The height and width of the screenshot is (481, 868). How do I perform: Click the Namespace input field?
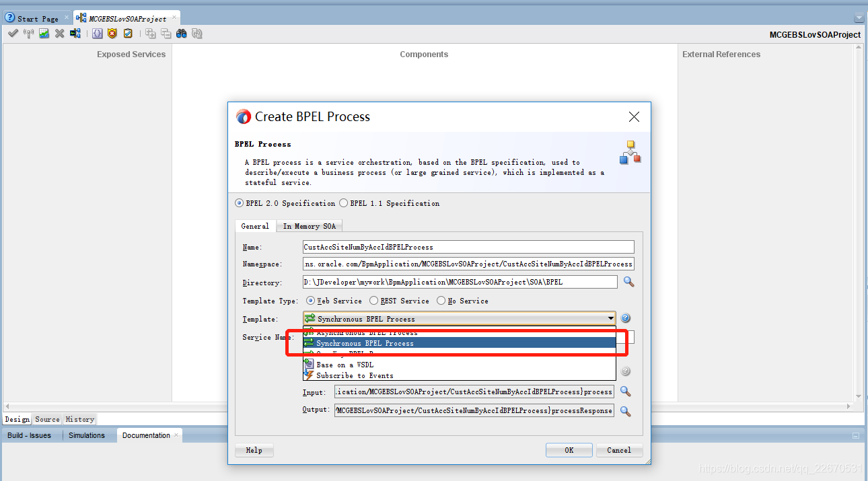pos(469,264)
